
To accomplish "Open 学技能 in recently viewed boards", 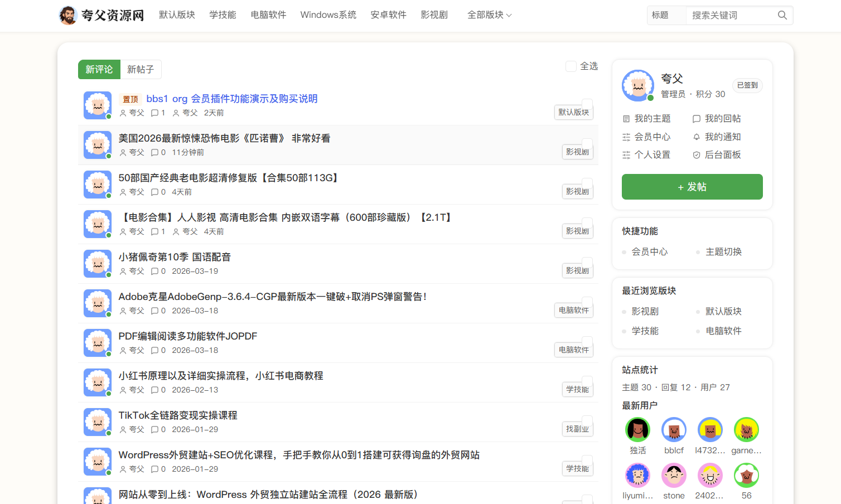I will 645,331.
